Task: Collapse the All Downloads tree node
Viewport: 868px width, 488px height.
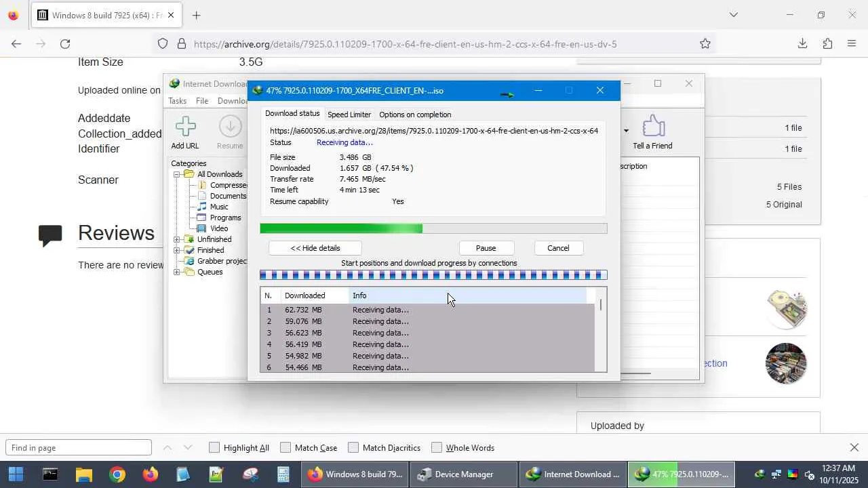Action: tap(177, 174)
